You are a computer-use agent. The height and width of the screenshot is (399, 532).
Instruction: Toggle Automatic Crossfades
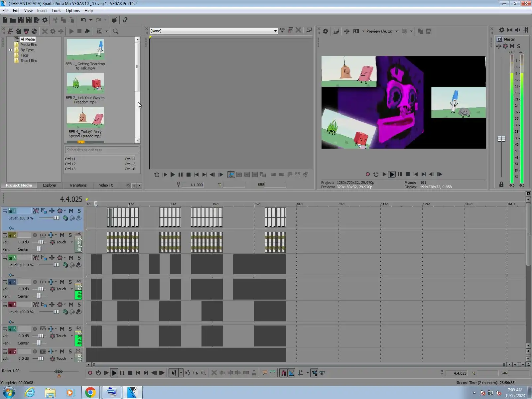292,373
